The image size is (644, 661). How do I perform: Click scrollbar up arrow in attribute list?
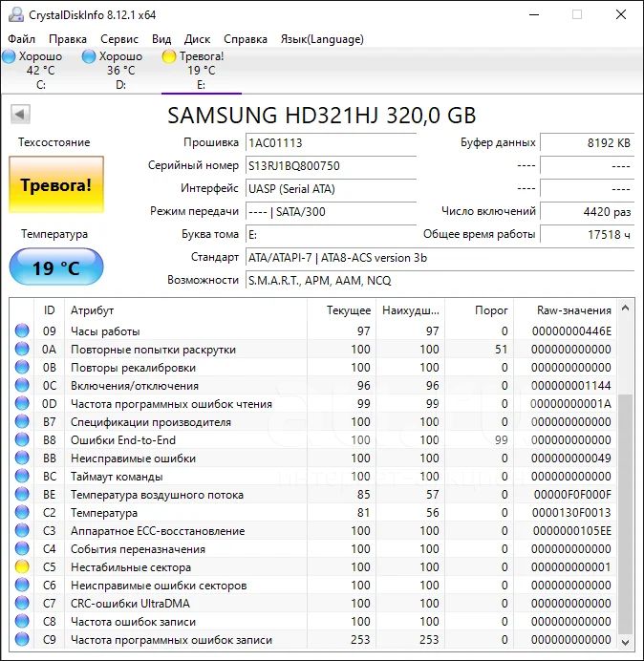pos(626,309)
